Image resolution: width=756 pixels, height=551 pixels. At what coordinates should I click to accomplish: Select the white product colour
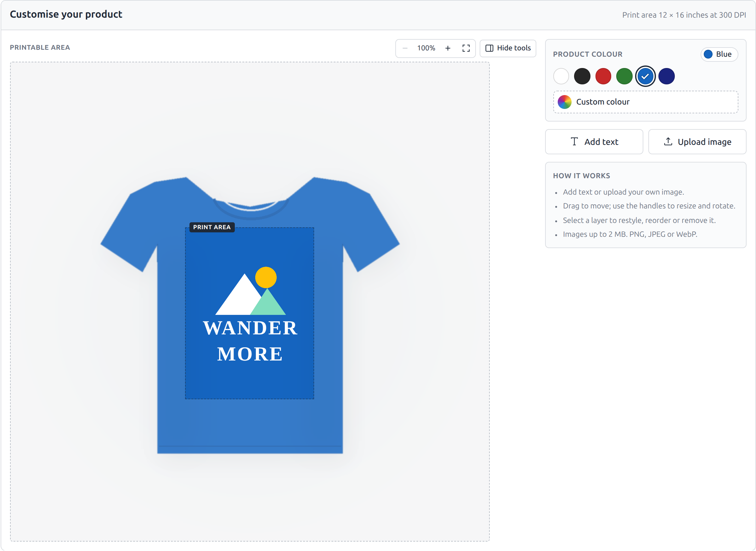[x=561, y=77]
